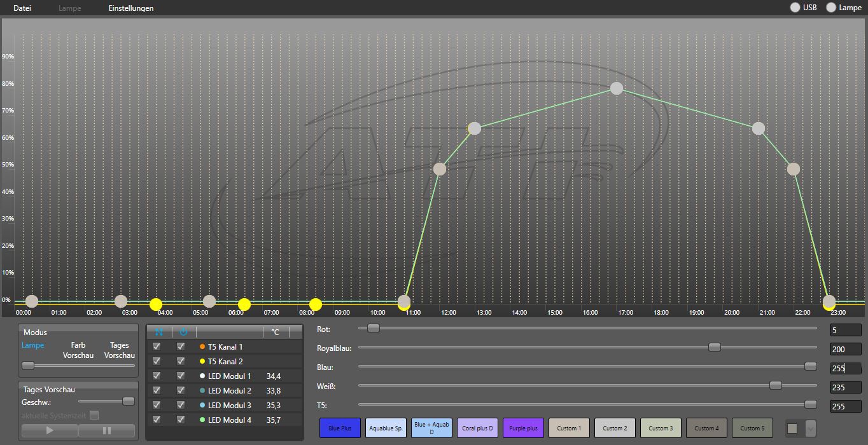The width and height of the screenshot is (868, 445).
Task: Click the play button in Tages Vorschau
Action: [x=50, y=430]
